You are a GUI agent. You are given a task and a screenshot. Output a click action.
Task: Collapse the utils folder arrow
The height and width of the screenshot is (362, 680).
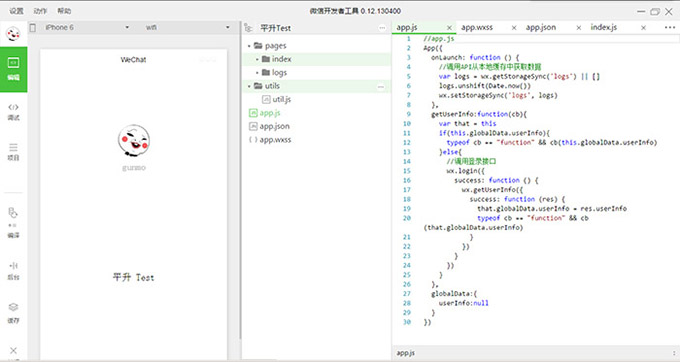tap(249, 86)
